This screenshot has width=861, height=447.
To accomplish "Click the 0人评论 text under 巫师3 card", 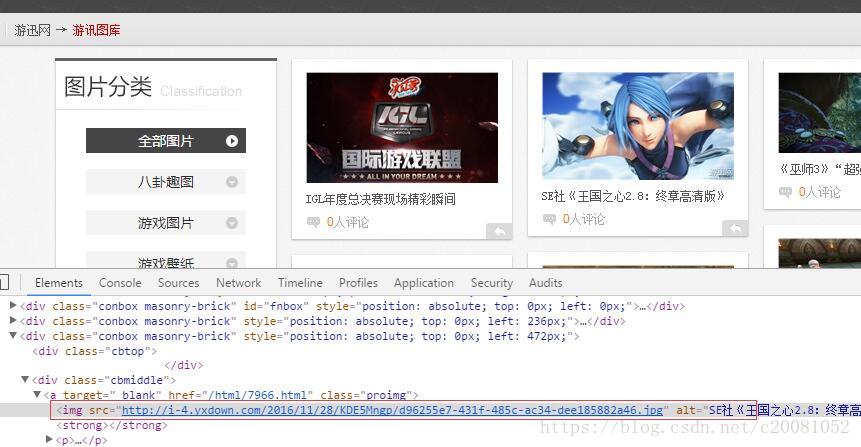I will 820,192.
